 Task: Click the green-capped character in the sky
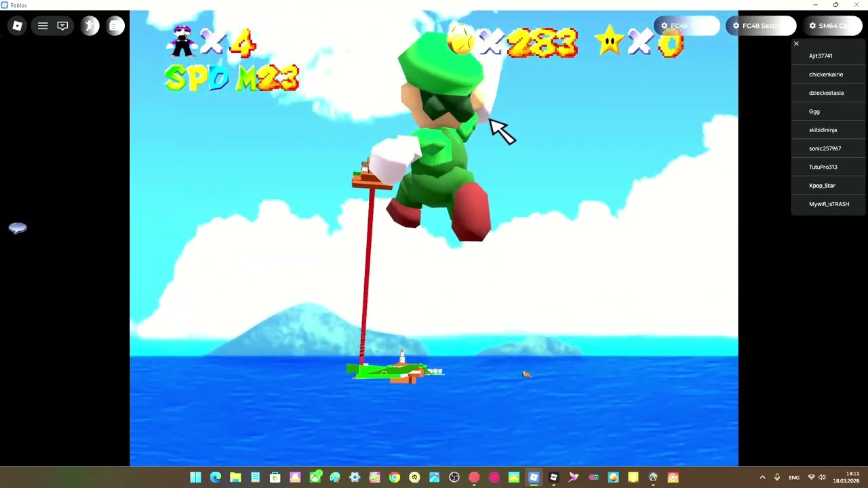click(x=442, y=136)
